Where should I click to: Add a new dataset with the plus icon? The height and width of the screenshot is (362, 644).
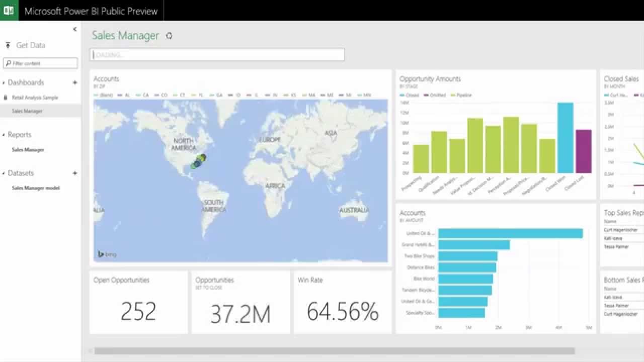[x=75, y=173]
